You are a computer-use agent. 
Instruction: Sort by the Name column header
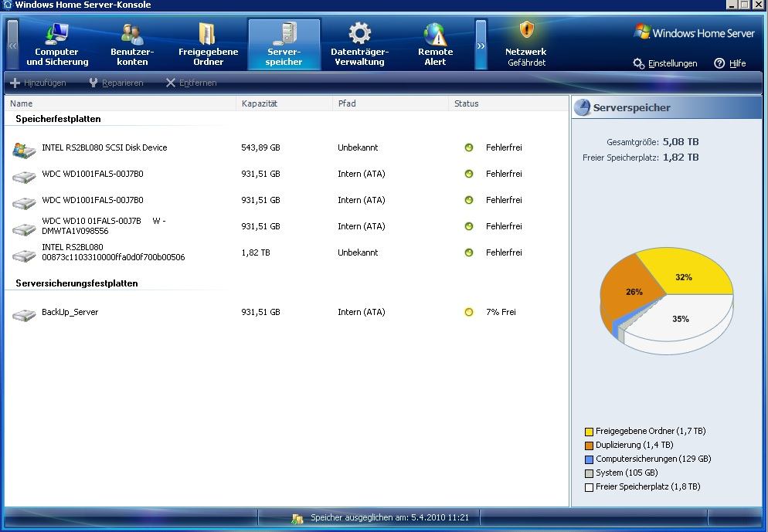tap(120, 103)
